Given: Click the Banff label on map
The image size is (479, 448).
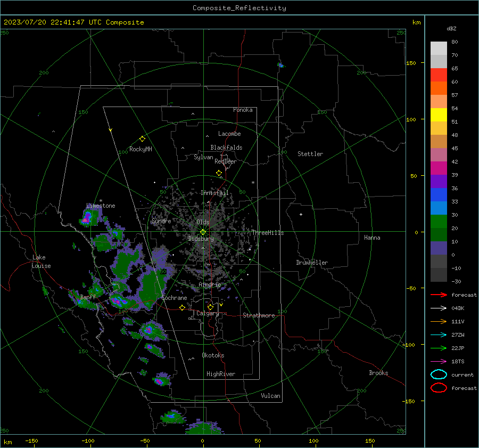Looking at the screenshot, I should [88, 297].
